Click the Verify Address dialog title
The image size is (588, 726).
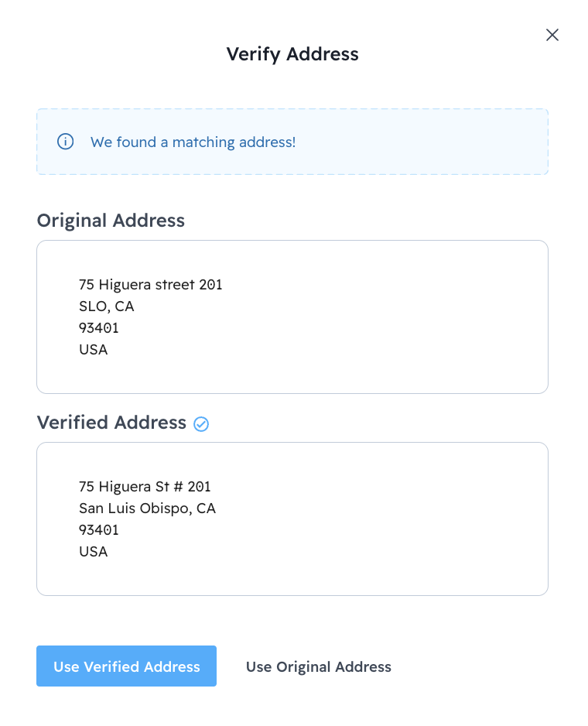tap(292, 54)
